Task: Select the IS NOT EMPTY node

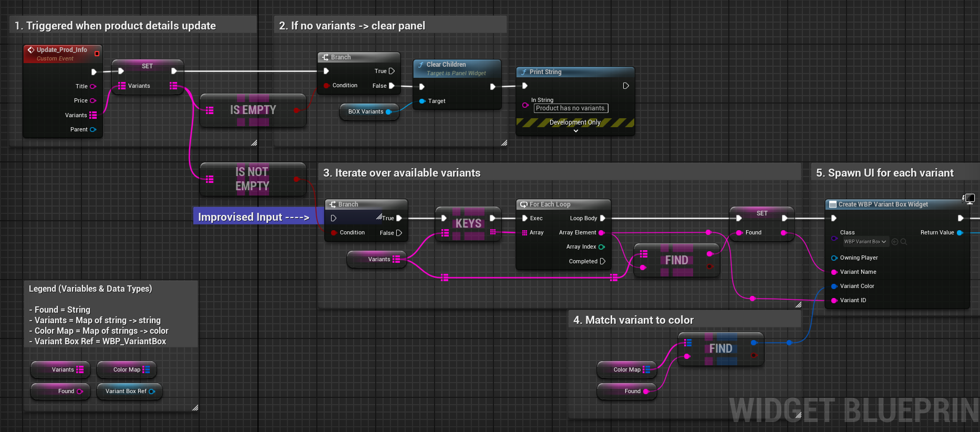Action: pos(252,179)
